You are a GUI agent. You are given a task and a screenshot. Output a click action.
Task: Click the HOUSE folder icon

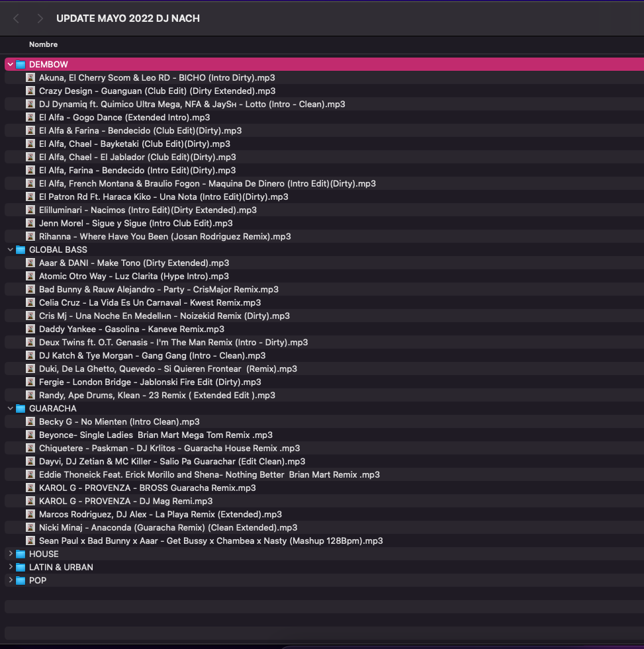click(x=21, y=554)
